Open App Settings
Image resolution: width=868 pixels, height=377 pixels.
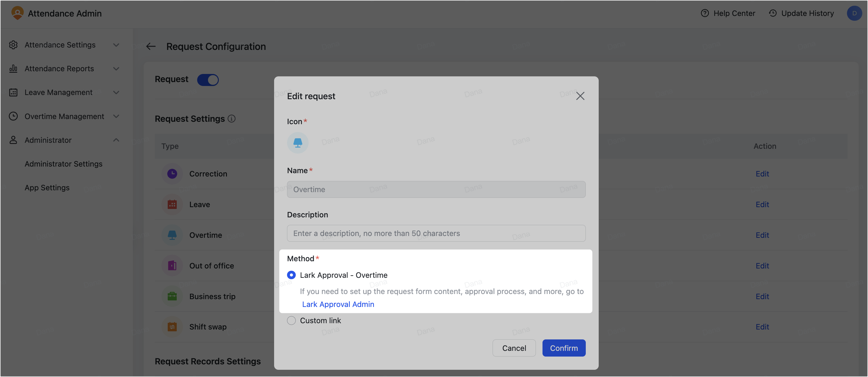pyautogui.click(x=47, y=188)
